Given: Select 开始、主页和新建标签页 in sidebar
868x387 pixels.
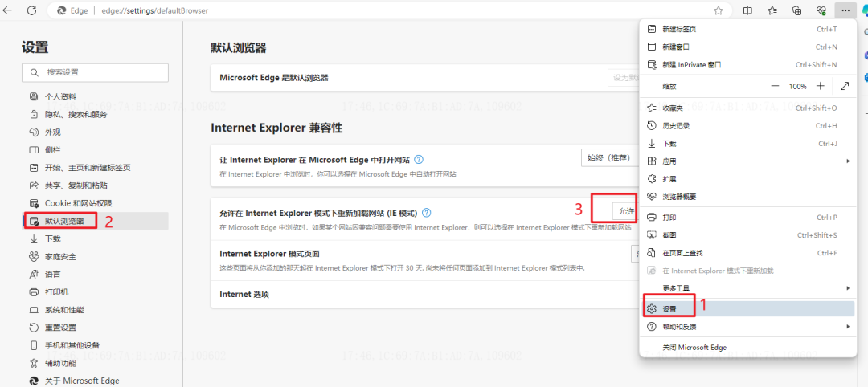Looking at the screenshot, I should (95, 168).
